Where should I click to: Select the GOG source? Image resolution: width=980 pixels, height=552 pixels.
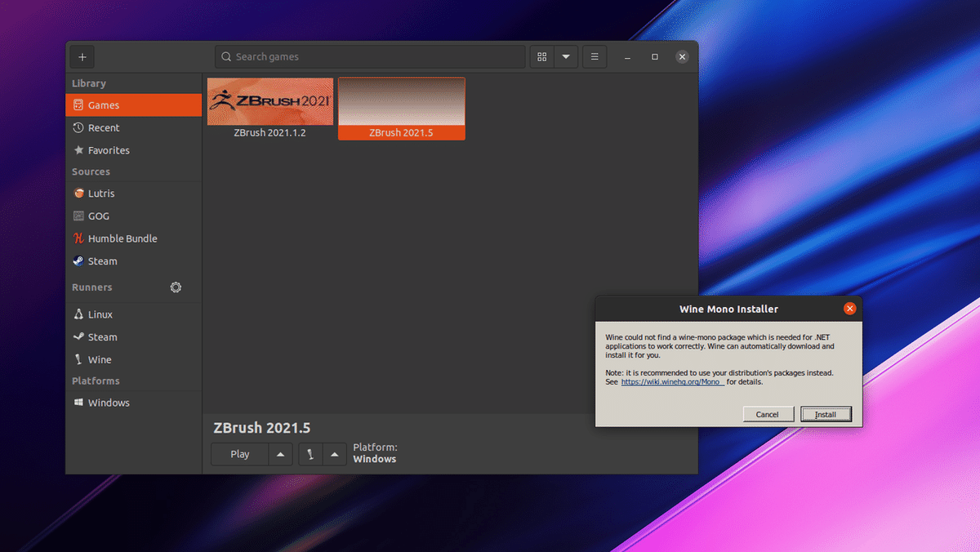(134, 216)
